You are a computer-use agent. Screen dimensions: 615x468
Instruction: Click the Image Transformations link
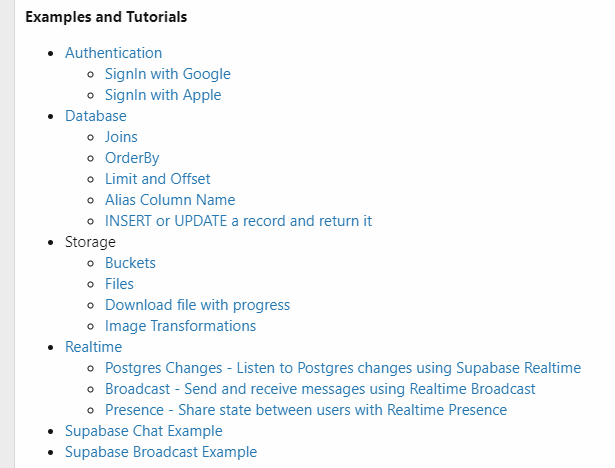click(x=180, y=326)
